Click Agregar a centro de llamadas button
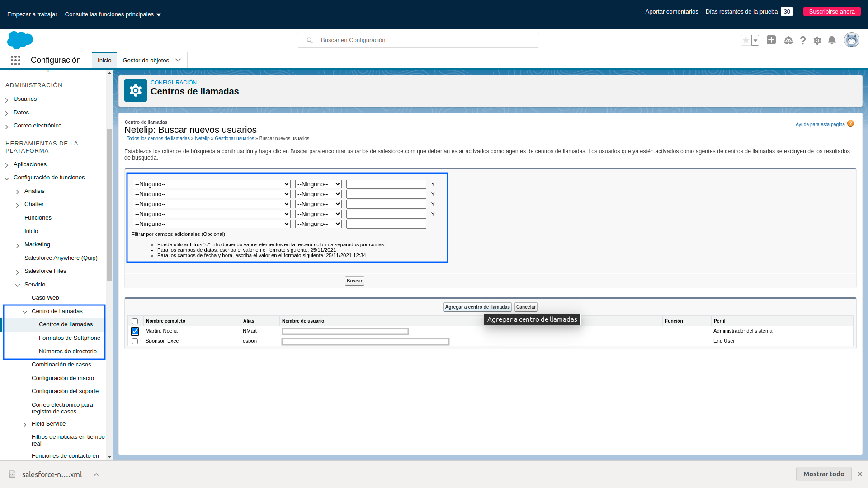The image size is (868, 488). (x=477, y=306)
